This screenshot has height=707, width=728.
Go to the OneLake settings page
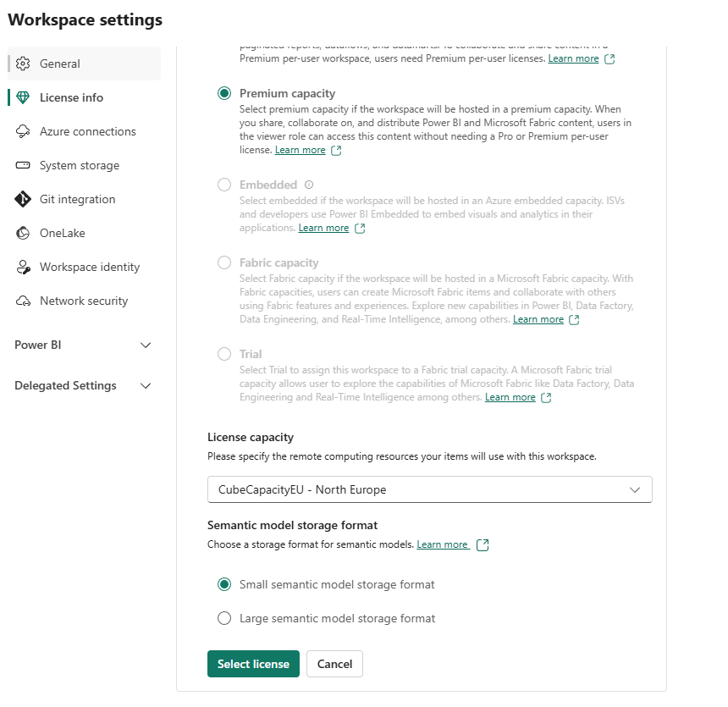[x=63, y=233]
